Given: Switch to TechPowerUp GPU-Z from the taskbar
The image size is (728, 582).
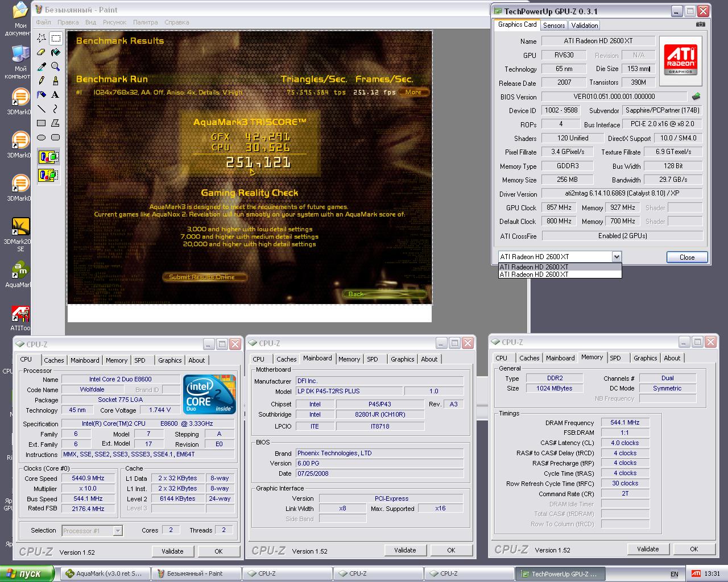Looking at the screenshot, I should 560,573.
